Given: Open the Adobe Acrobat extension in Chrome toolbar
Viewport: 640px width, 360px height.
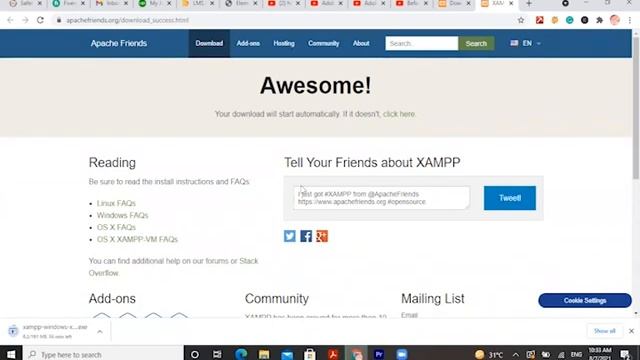Looking at the screenshot, I should 540,20.
